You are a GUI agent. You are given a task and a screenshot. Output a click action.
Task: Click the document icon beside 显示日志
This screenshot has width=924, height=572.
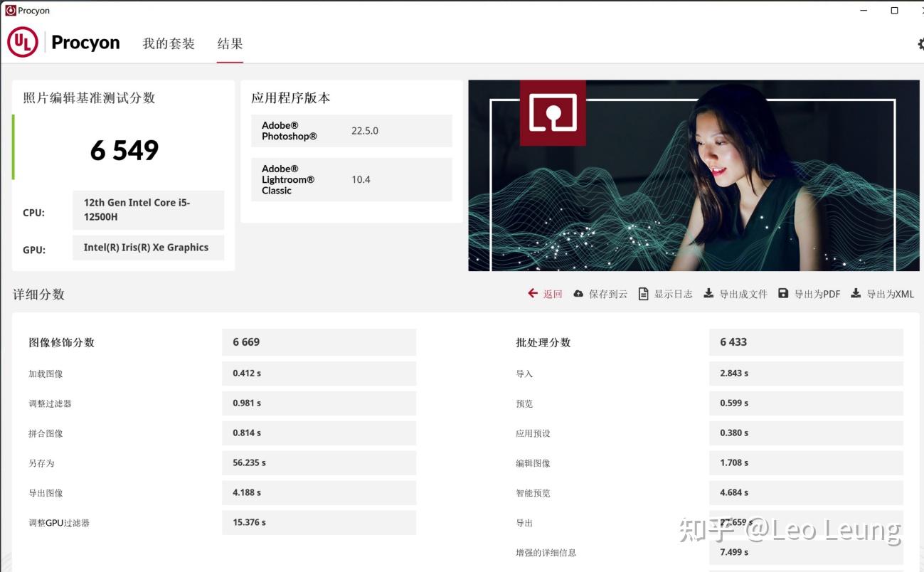point(642,293)
